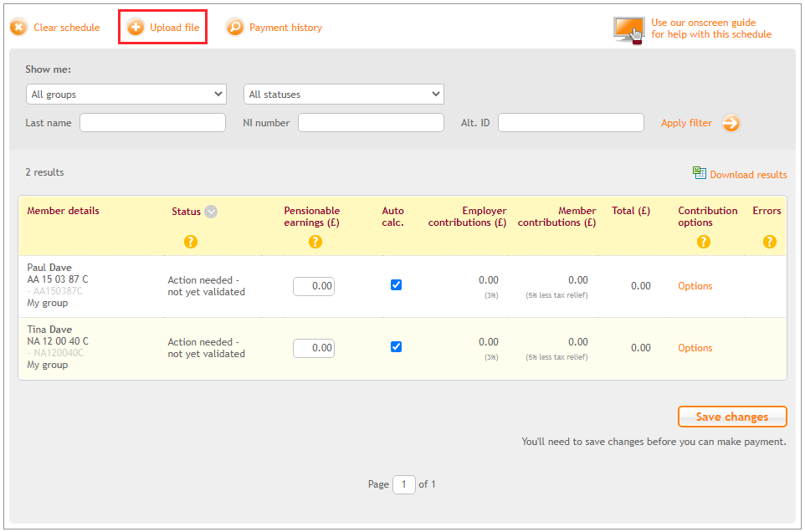Open Options for Paul Dave

(x=695, y=285)
